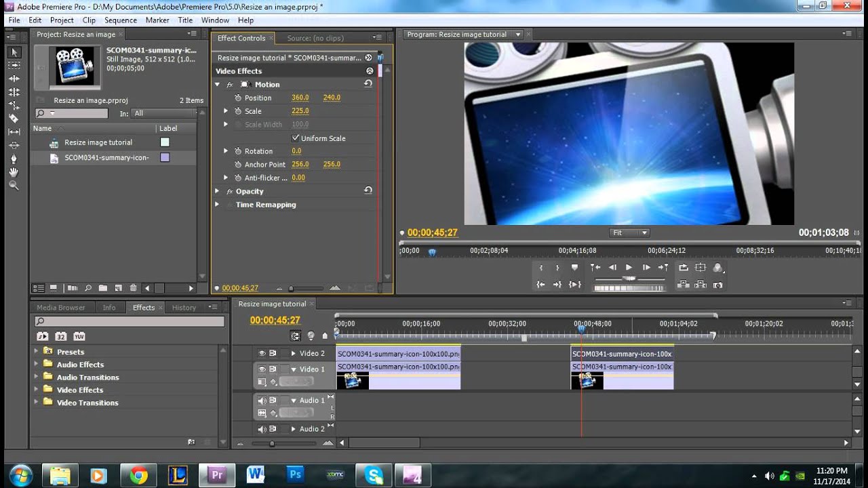
Task: Open the In: All search filter dropdown
Action: pyautogui.click(x=163, y=113)
